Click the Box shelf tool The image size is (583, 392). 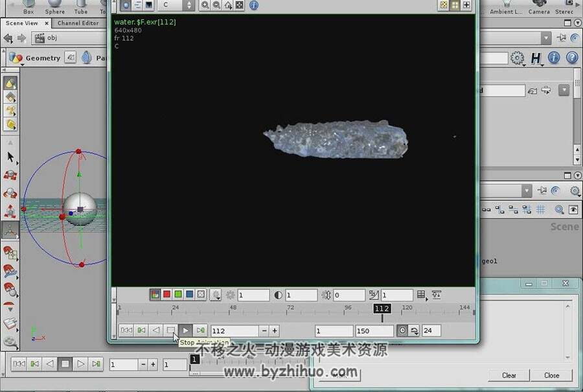tap(29, 7)
